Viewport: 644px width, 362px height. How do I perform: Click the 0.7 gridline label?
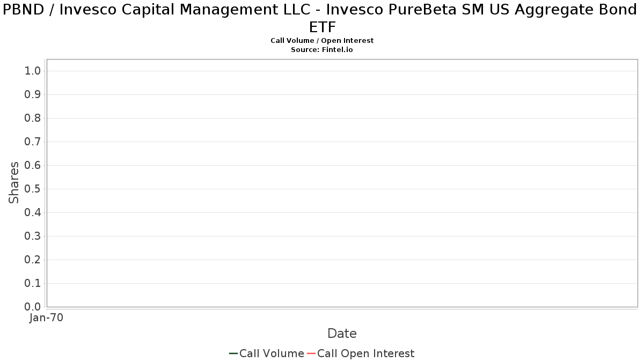[x=33, y=142]
